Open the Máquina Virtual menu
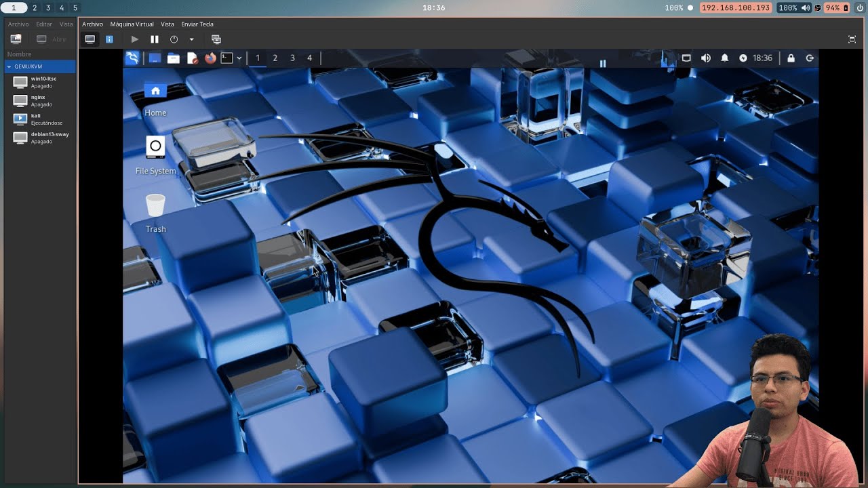Viewport: 868px width, 488px height. (x=132, y=24)
